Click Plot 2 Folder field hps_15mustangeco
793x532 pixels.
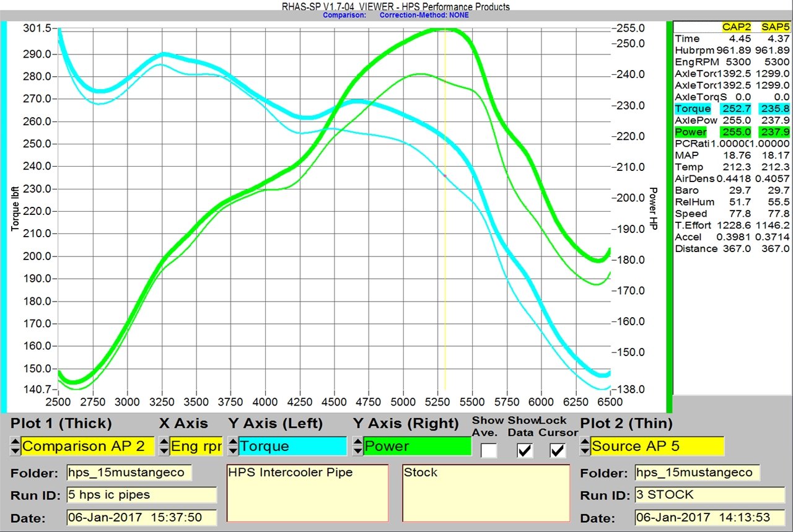(698, 473)
